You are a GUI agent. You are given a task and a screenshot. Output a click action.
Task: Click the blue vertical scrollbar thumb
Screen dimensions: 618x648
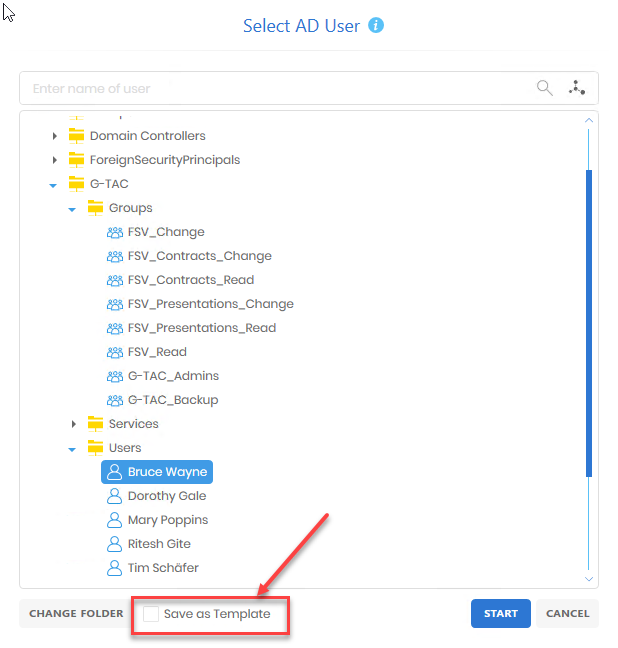589,320
